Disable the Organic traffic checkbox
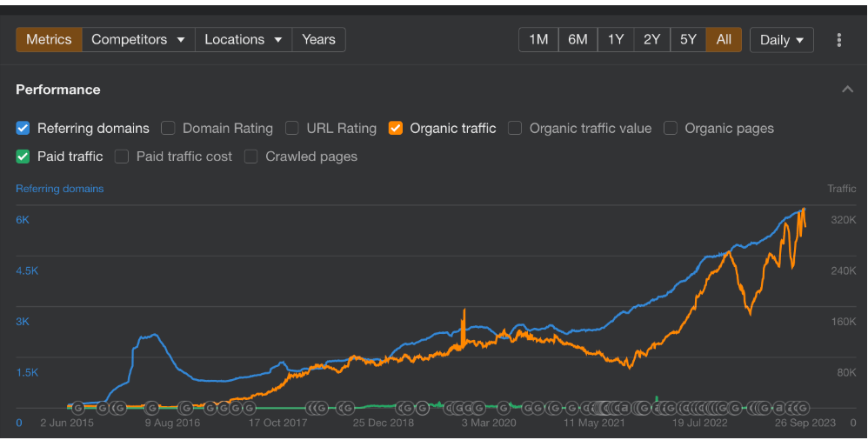868x440 pixels. click(395, 129)
